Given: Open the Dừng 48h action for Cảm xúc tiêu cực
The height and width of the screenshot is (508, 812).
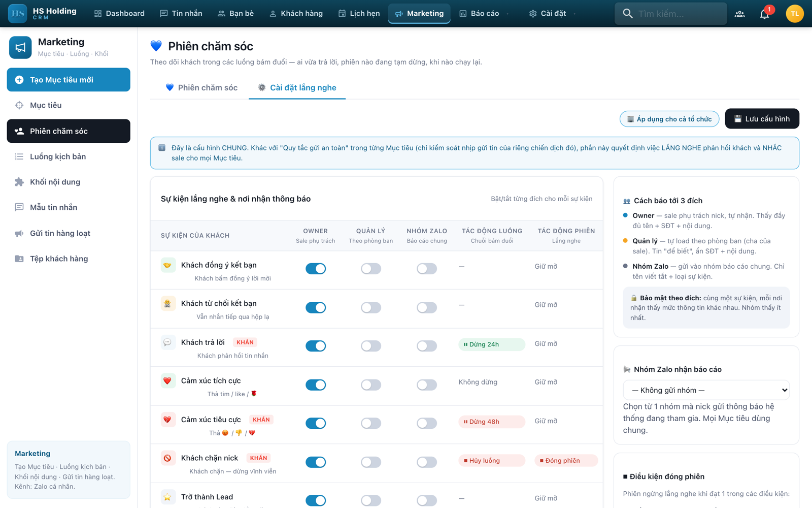Looking at the screenshot, I should tap(492, 422).
